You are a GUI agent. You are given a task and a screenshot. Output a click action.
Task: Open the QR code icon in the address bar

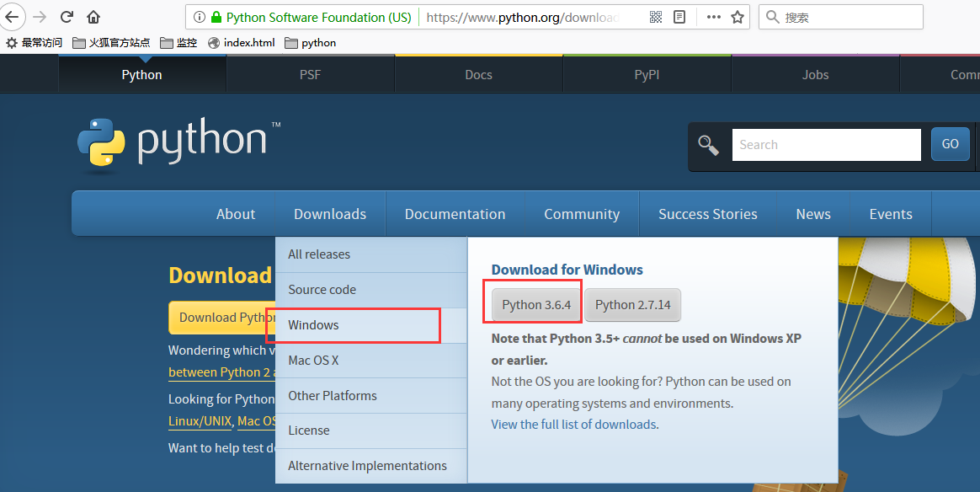(656, 17)
